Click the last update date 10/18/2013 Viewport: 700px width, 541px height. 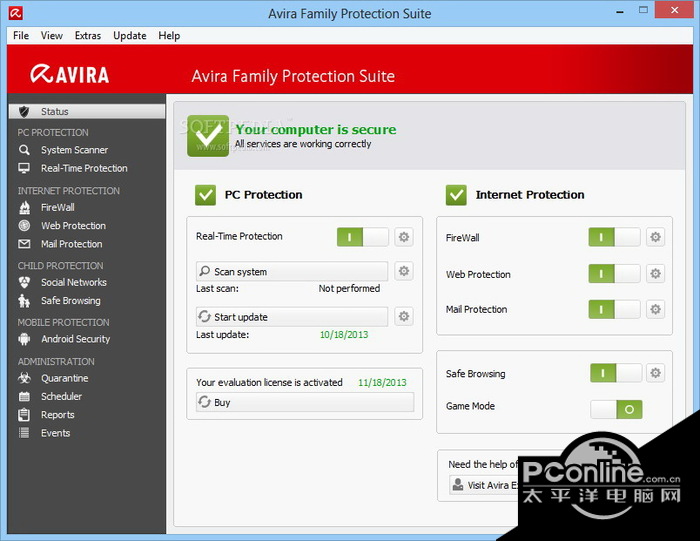(x=344, y=335)
